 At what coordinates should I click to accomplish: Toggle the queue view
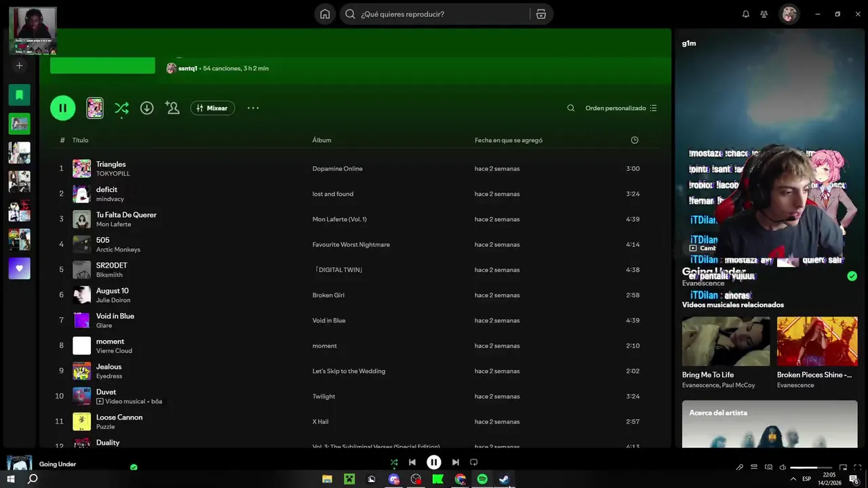click(x=753, y=467)
